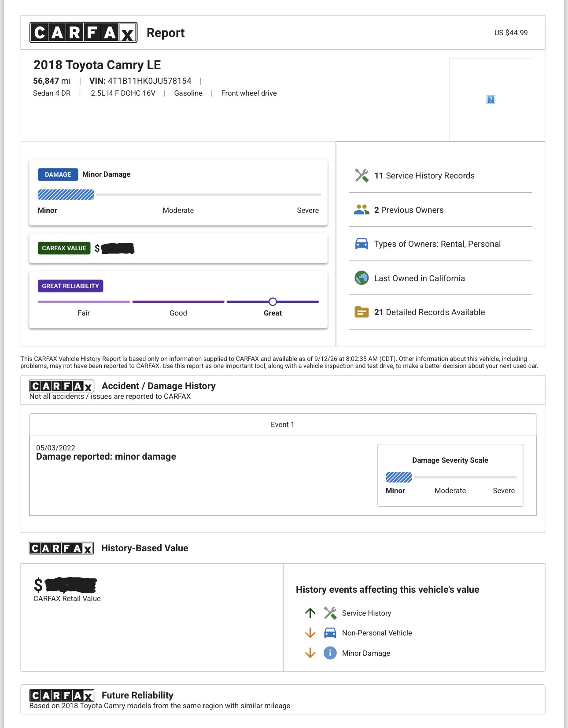Click the CARFAX logo in the report header
The image size is (568, 728).
pyautogui.click(x=84, y=33)
